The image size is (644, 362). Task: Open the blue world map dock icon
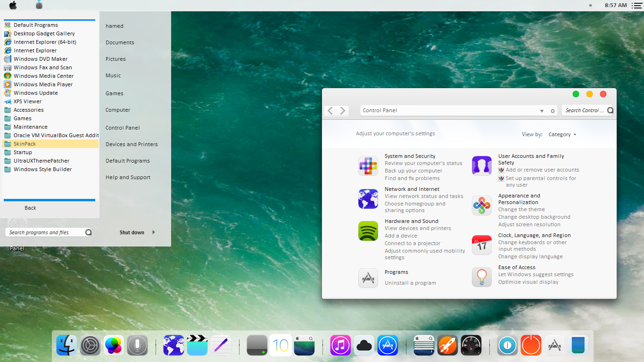(173, 346)
